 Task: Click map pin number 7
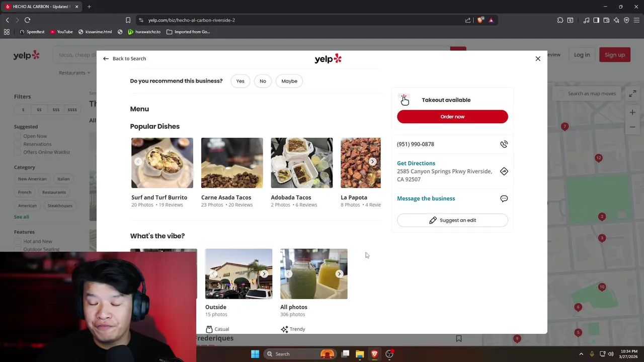(x=565, y=127)
